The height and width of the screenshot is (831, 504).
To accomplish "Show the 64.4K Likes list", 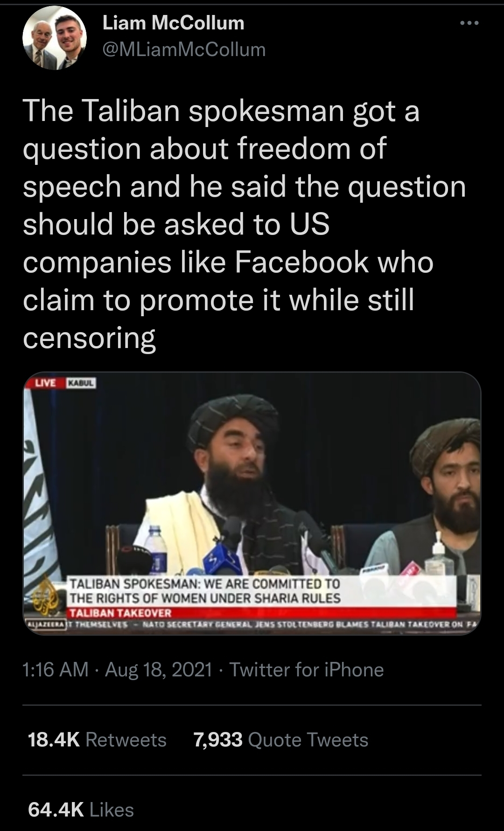I will click(81, 810).
